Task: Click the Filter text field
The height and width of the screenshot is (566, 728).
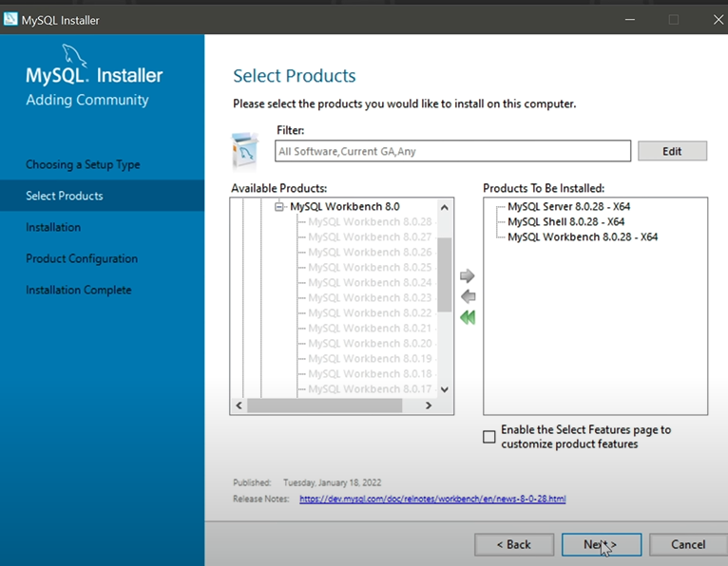Action: (x=452, y=151)
